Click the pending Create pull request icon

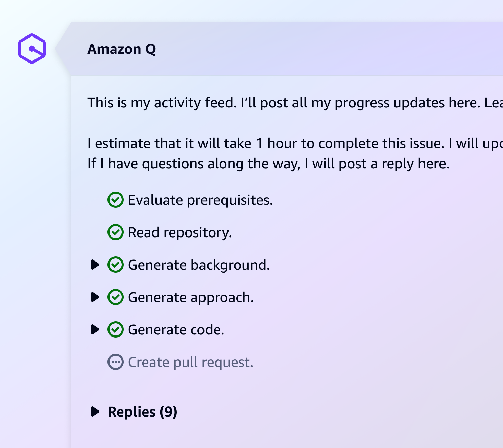[116, 362]
